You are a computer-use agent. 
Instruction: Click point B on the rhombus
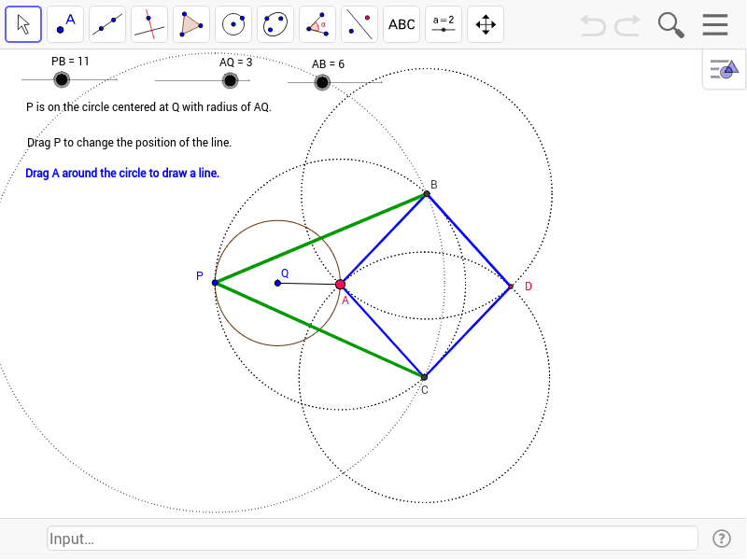tap(427, 194)
